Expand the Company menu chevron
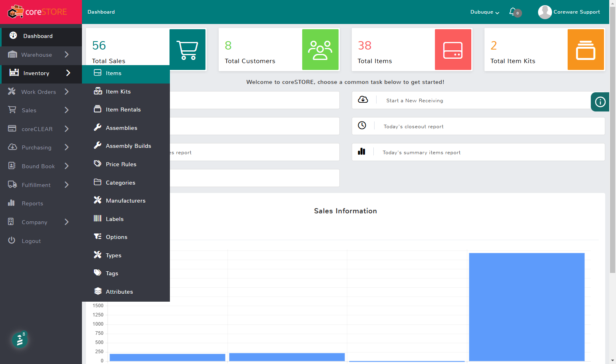 [67, 222]
